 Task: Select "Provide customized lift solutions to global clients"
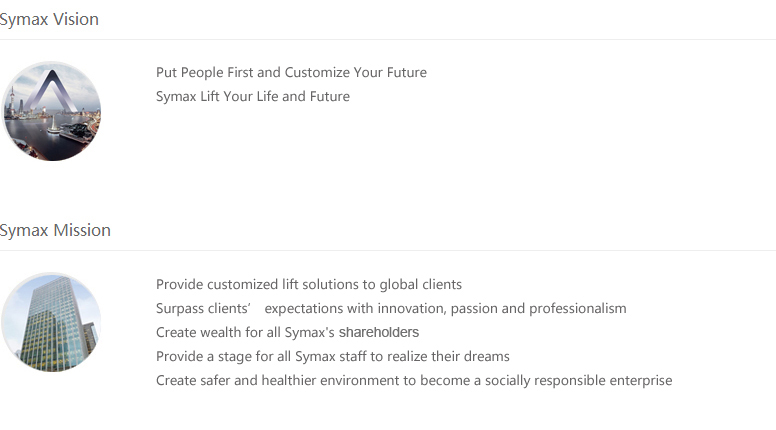point(309,285)
